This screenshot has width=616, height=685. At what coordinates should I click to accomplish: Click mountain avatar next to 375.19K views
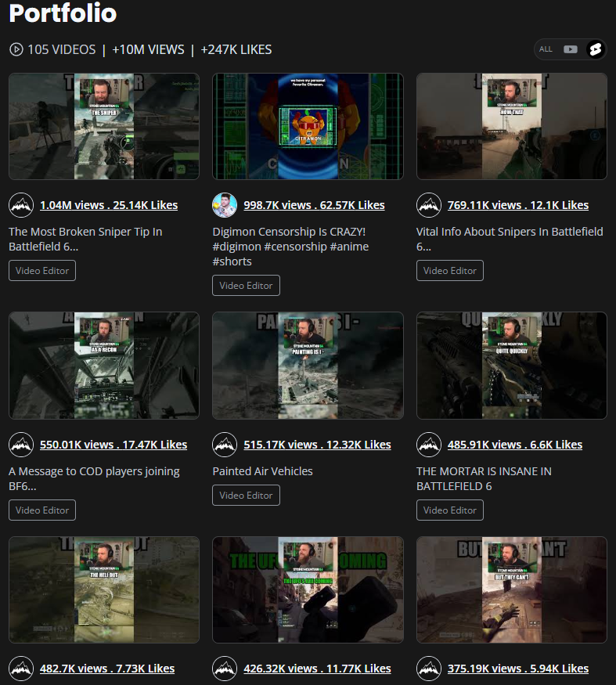(429, 669)
